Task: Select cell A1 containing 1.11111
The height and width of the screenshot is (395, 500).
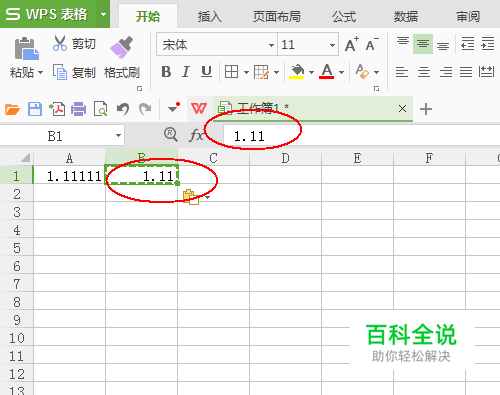Action: pyautogui.click(x=69, y=174)
